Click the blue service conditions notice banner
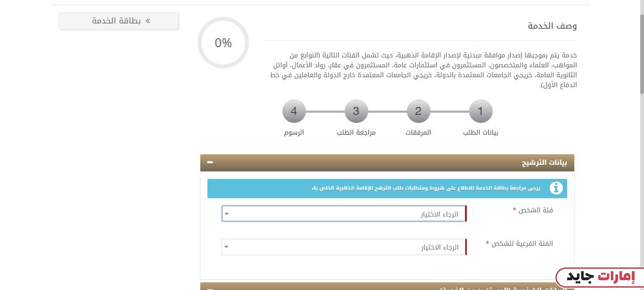This screenshot has width=644, height=290. [388, 188]
